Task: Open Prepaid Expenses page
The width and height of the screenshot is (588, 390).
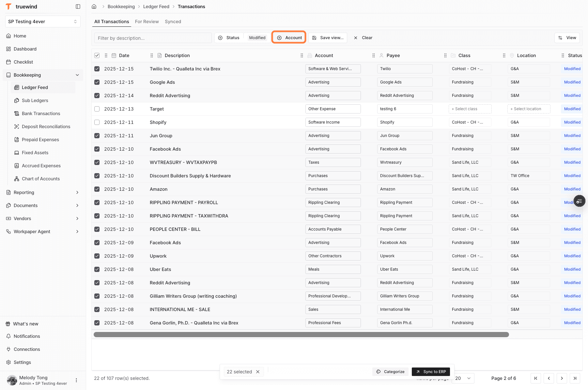Action: [x=40, y=140]
